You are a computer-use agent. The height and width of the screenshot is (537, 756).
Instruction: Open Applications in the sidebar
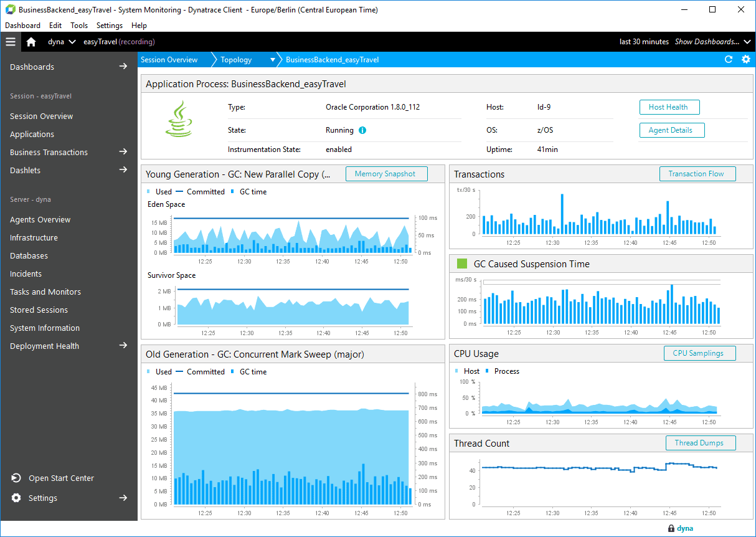[32, 134]
